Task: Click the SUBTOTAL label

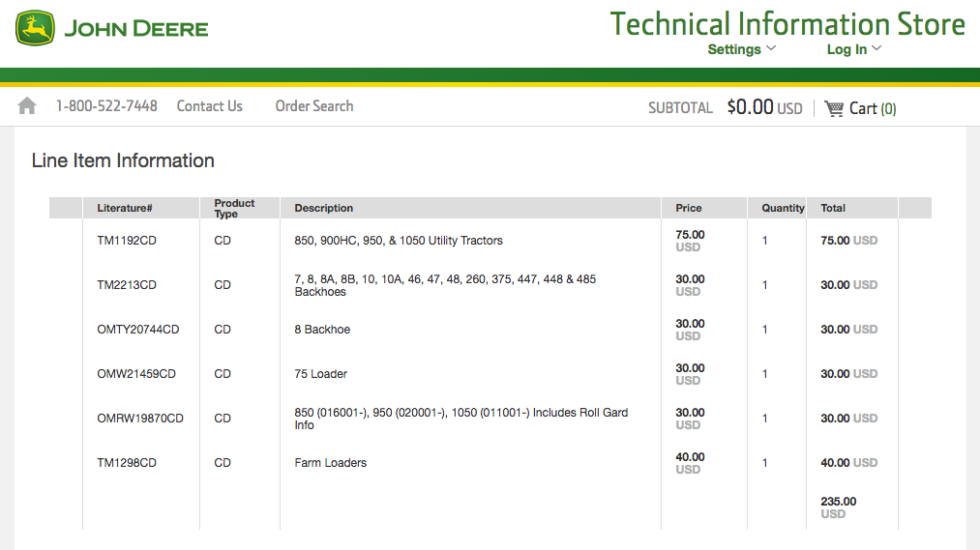Action: point(680,108)
